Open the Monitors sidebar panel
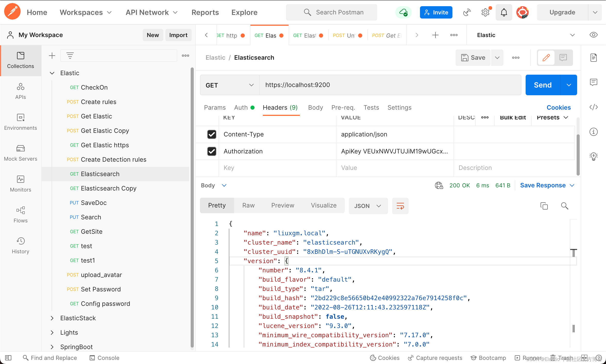 [x=21, y=184]
